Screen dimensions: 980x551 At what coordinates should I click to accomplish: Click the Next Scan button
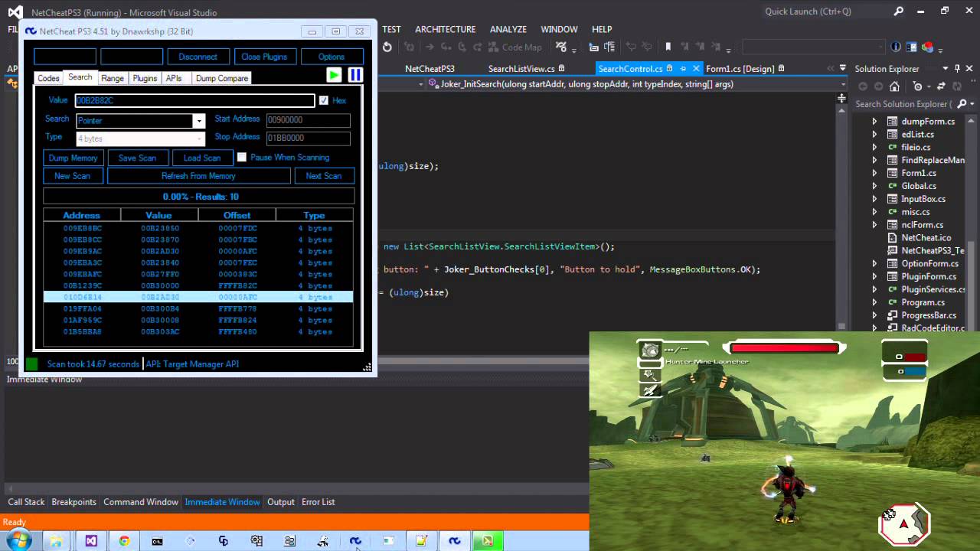(324, 176)
